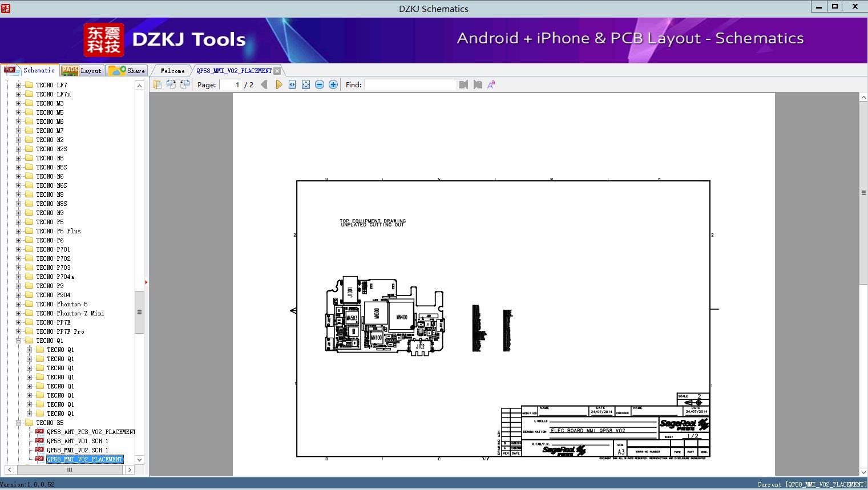
Task: Open QP58_ANT_V01.SCH.1 file in tree
Action: click(77, 441)
